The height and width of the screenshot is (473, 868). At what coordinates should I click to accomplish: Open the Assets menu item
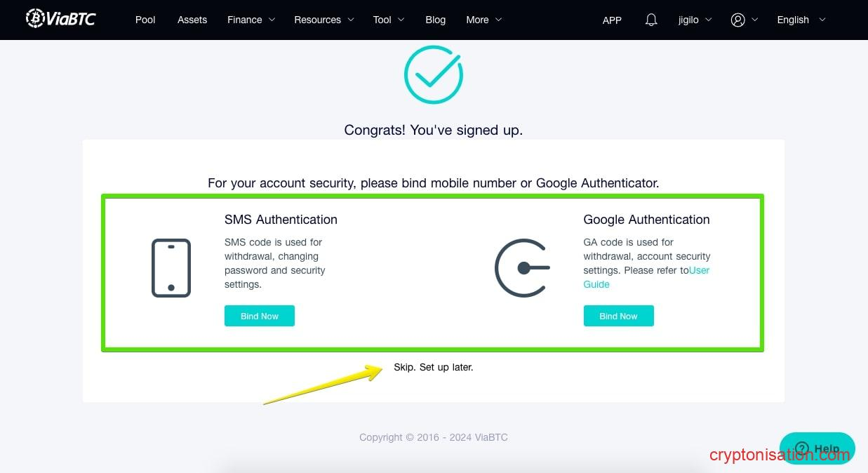[192, 20]
